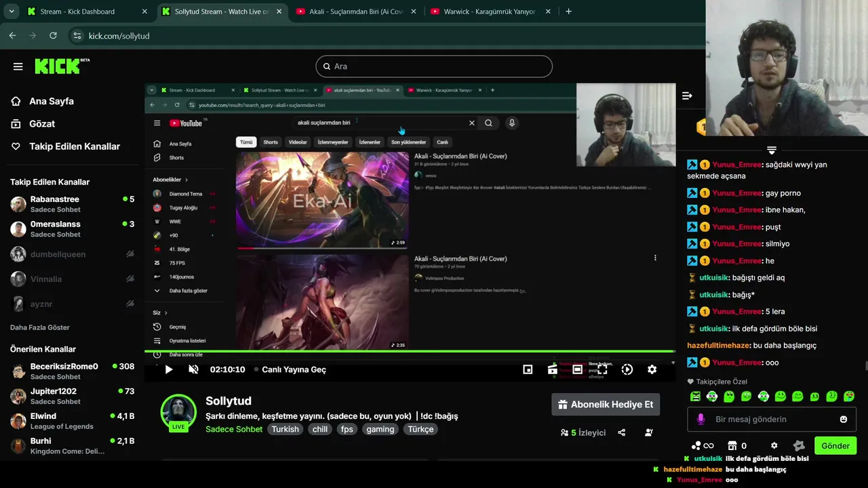Gift a subscription with Abonelik Hediye Et
Viewport: 868px width, 488px height.
tap(606, 405)
